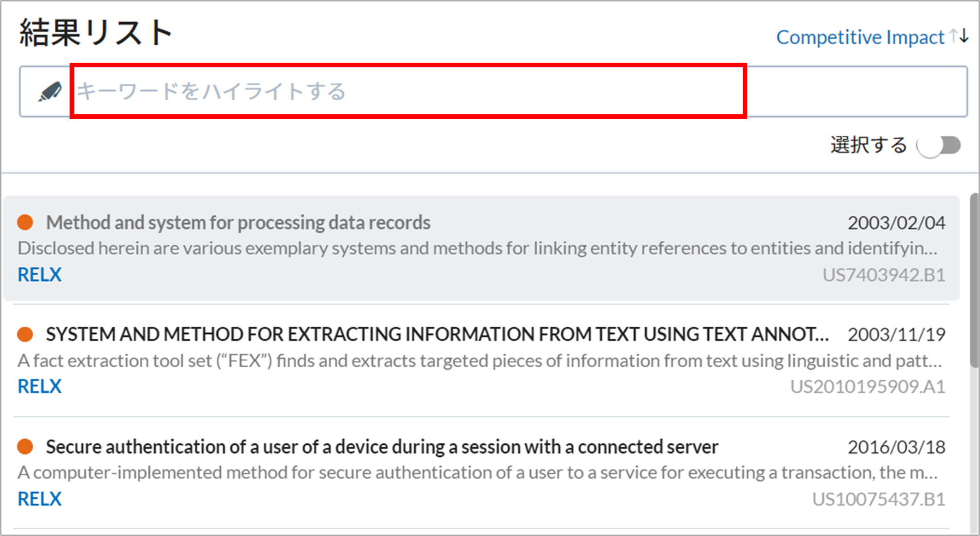Image resolution: width=980 pixels, height=536 pixels.
Task: Click the sort direction arrows icon
Action: coord(959,36)
